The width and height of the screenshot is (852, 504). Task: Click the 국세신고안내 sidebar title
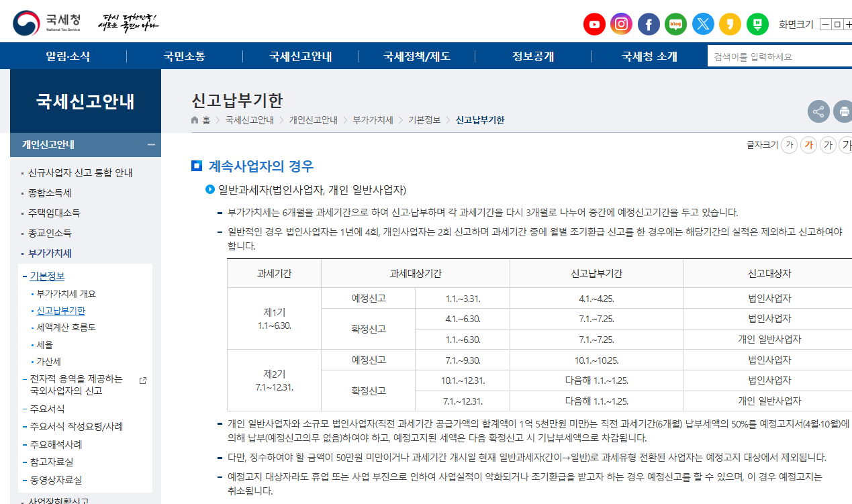(x=85, y=101)
